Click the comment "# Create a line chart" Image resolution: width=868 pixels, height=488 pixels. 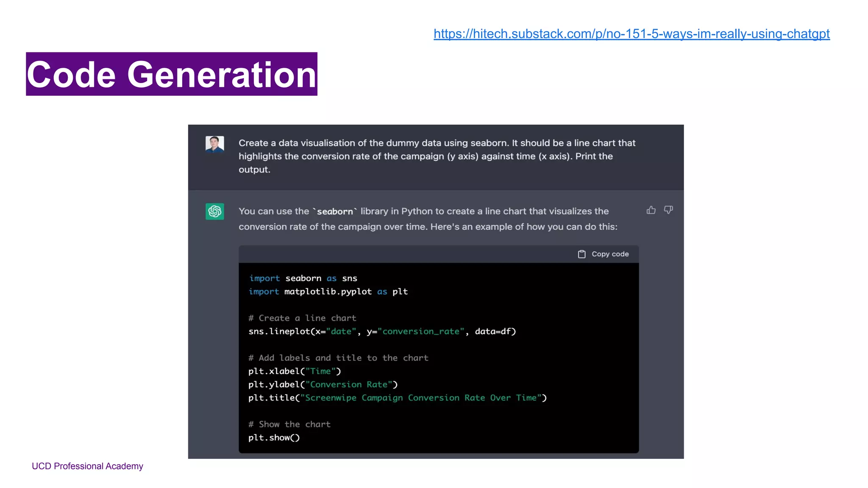click(302, 318)
